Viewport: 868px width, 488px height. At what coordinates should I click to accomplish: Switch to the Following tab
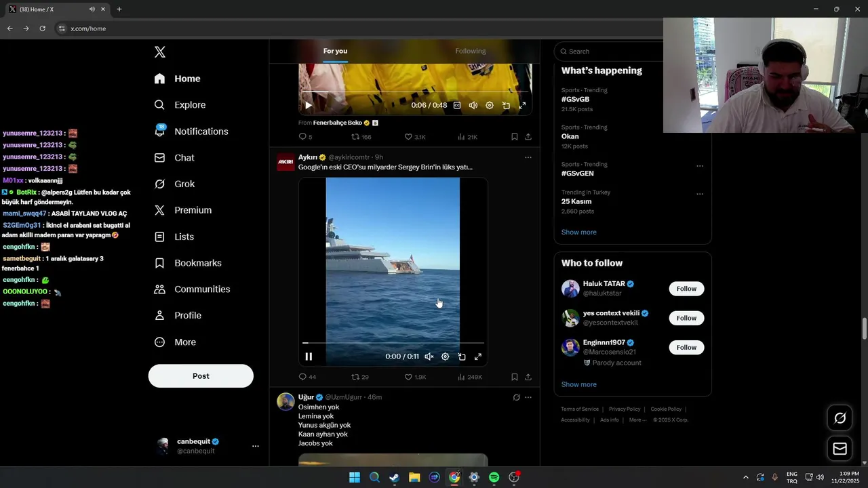coord(471,51)
